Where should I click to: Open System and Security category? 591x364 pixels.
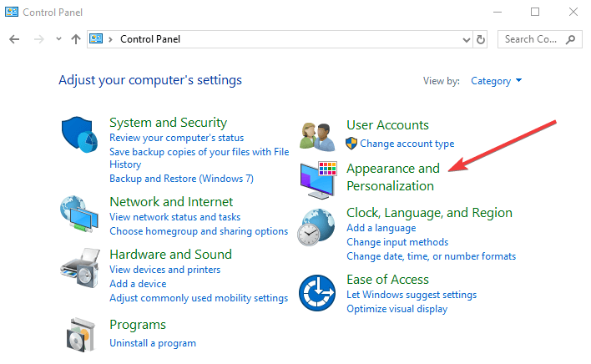[168, 123]
